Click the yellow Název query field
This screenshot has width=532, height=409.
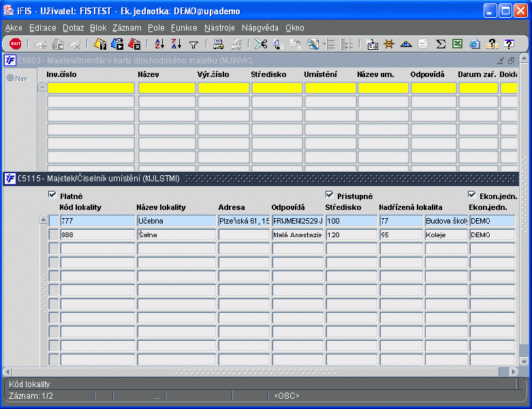coord(168,88)
